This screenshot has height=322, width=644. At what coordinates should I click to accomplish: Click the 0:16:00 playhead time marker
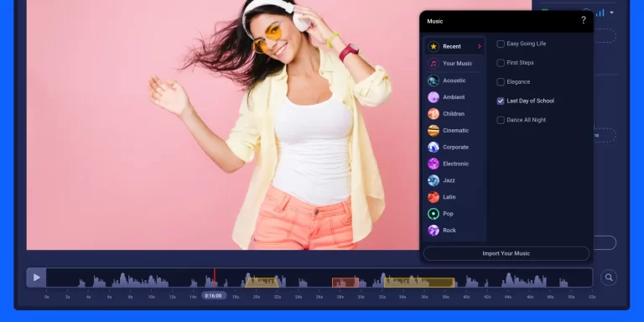[213, 296]
